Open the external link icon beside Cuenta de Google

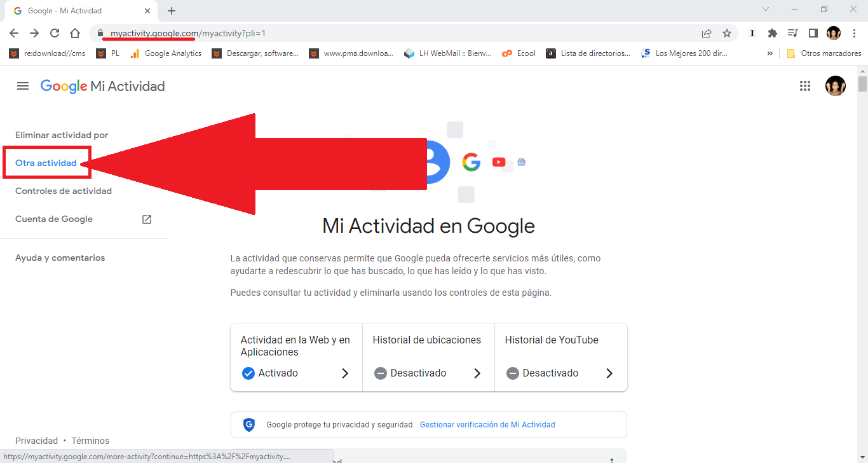pyautogui.click(x=147, y=219)
